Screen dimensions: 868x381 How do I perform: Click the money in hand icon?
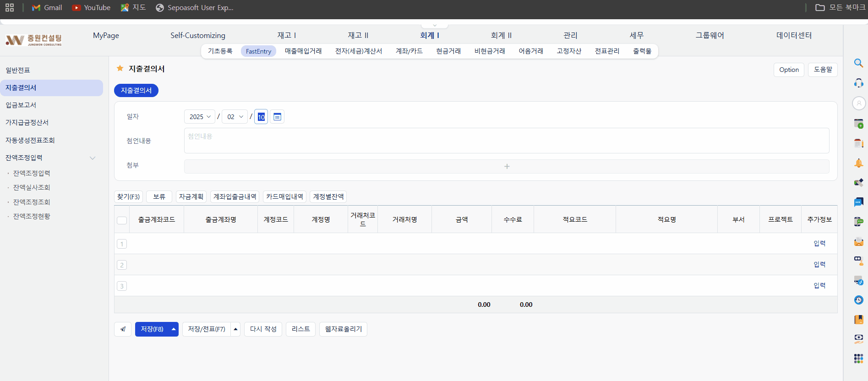[858, 339]
